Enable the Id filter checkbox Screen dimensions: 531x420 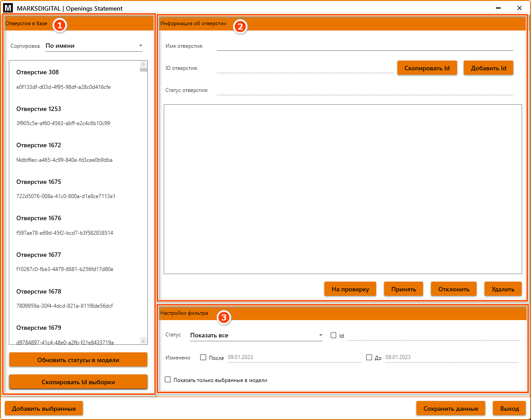click(334, 335)
